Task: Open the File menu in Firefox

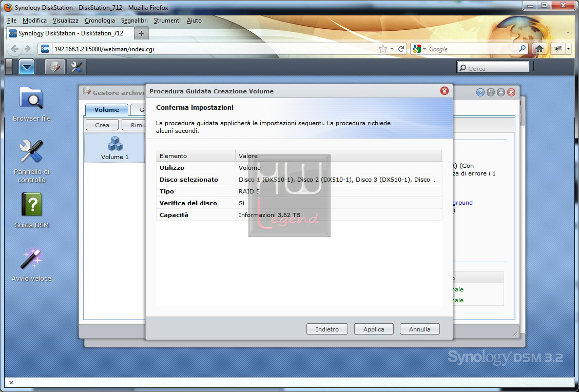Action: pos(12,21)
